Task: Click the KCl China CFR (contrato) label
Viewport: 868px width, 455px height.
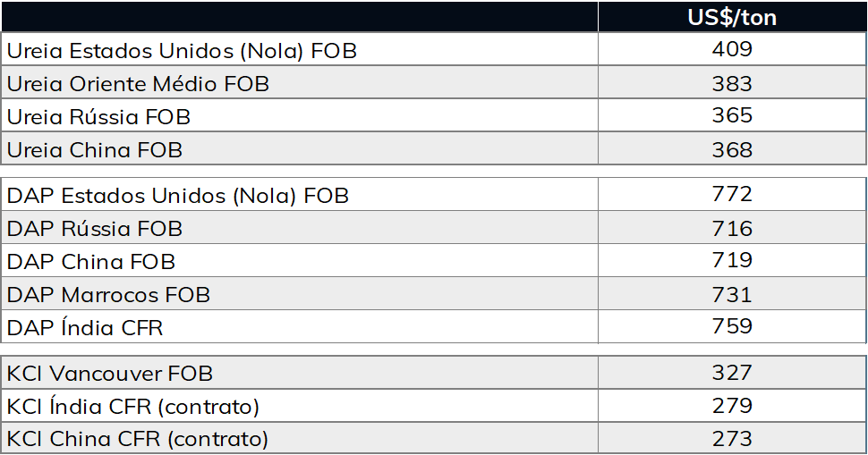Action: (x=138, y=440)
